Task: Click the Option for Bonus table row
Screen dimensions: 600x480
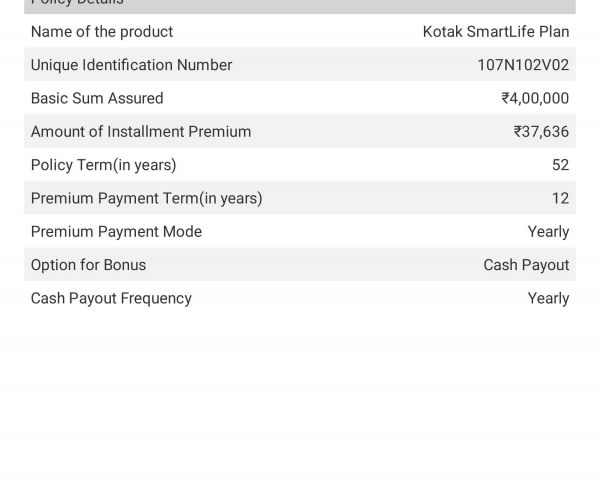Action: click(x=300, y=264)
